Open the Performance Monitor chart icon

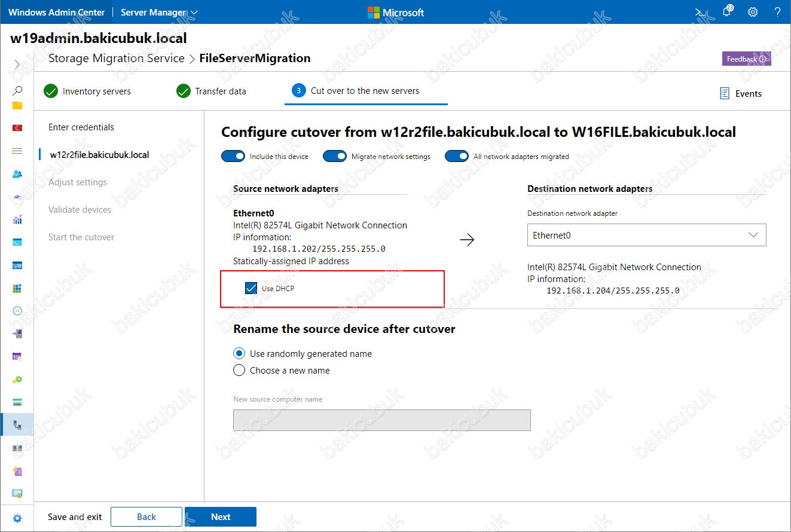pyautogui.click(x=17, y=219)
